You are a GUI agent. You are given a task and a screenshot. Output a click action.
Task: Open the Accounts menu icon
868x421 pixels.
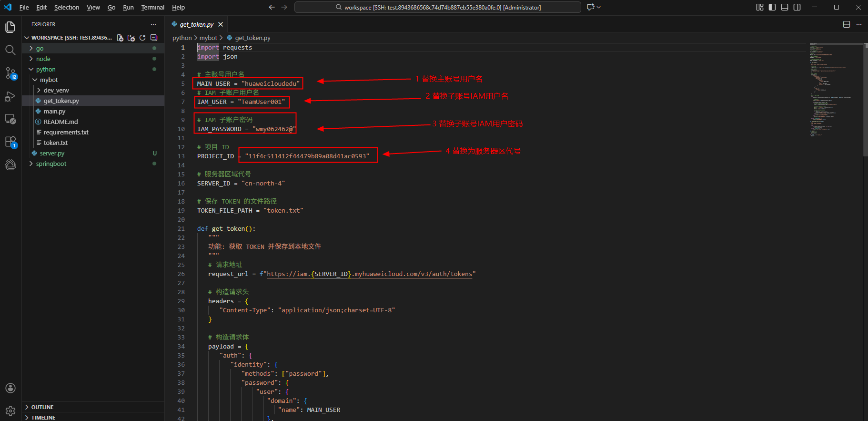click(x=10, y=388)
